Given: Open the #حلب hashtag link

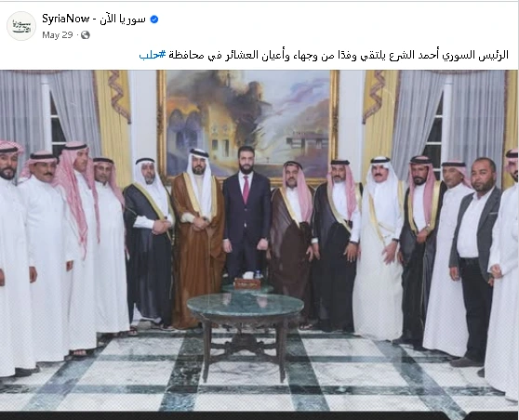Looking at the screenshot, I should click(152, 55).
